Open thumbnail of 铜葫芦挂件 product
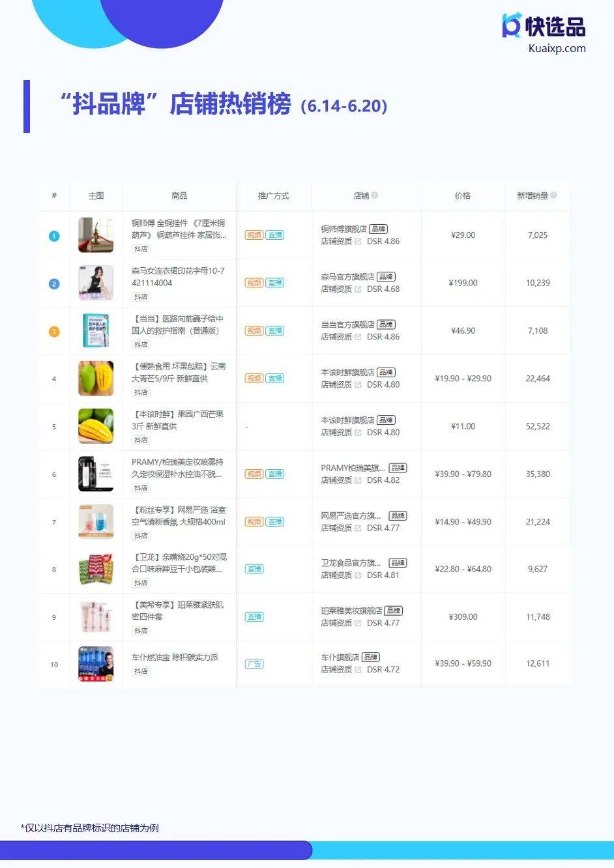614x868 pixels. coord(96,235)
